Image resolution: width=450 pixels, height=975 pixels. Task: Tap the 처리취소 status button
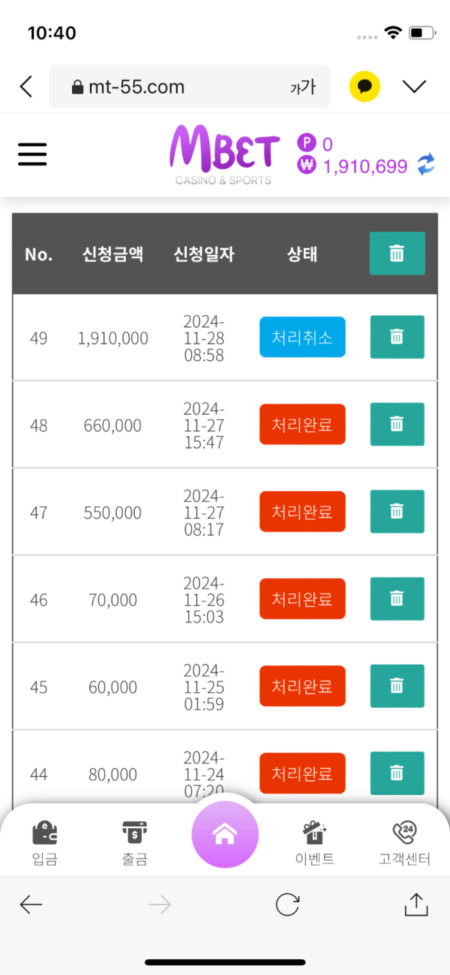coord(302,337)
